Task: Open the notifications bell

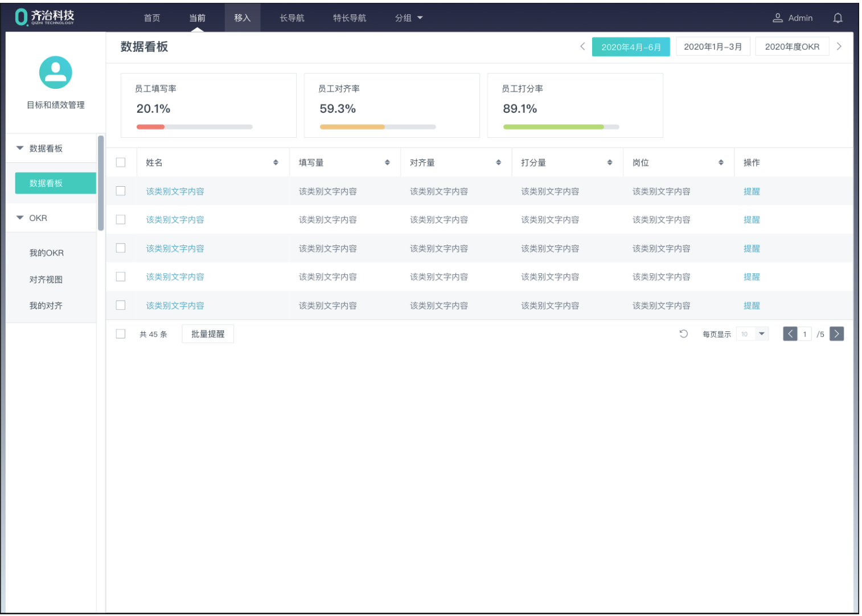Action: click(x=838, y=18)
